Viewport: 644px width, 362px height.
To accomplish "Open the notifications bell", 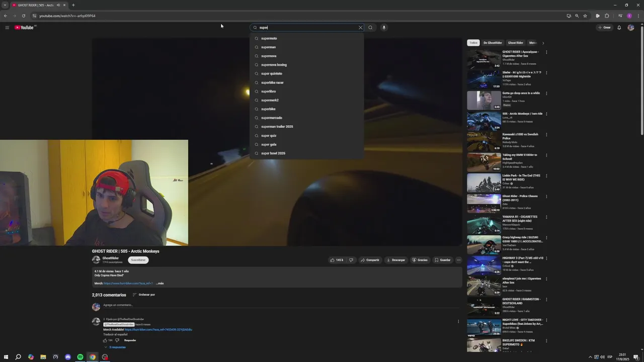I will (x=619, y=28).
